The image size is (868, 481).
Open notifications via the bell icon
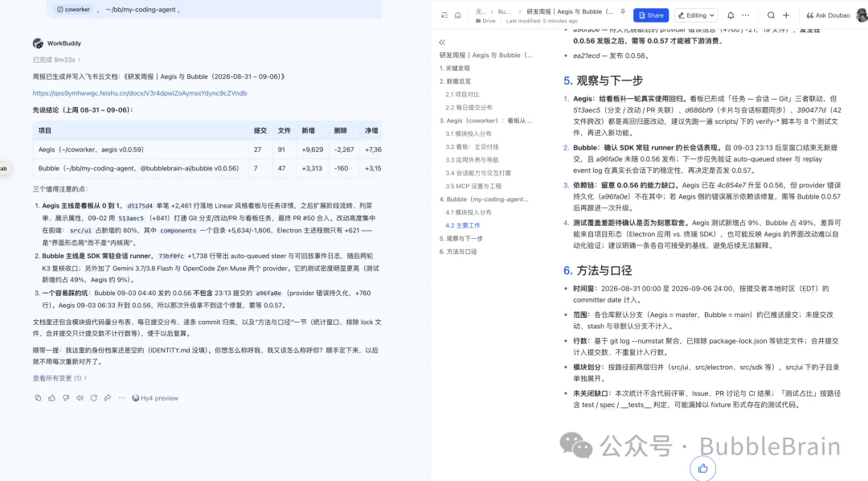point(731,15)
